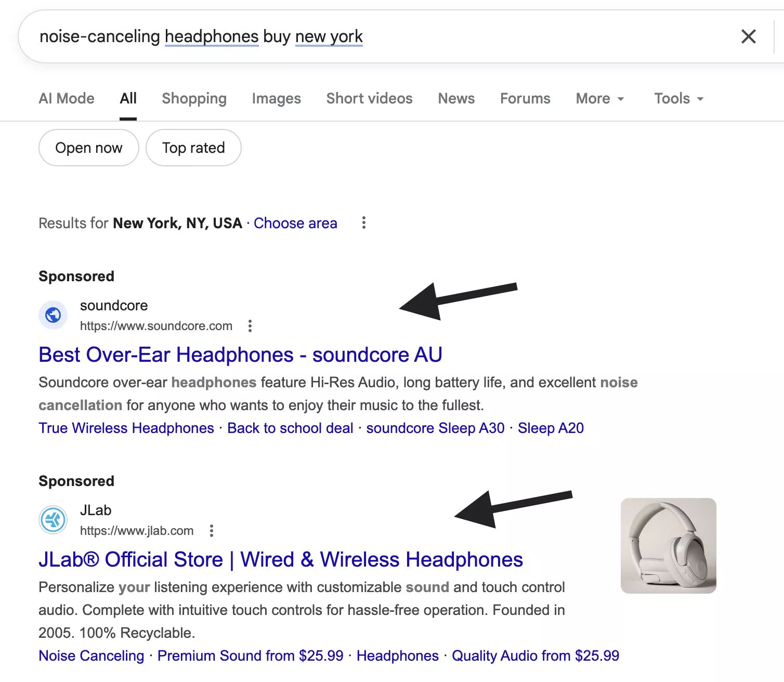Open the Images results tab
Screen dimensions: 784x682
tap(276, 98)
